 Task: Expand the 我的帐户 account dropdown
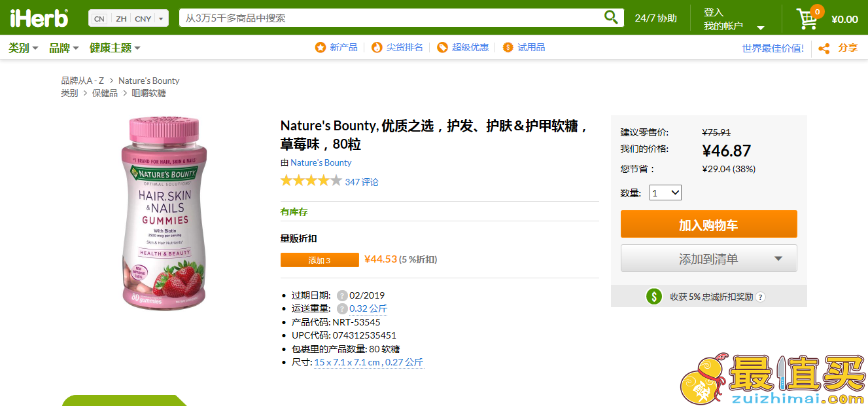761,28
